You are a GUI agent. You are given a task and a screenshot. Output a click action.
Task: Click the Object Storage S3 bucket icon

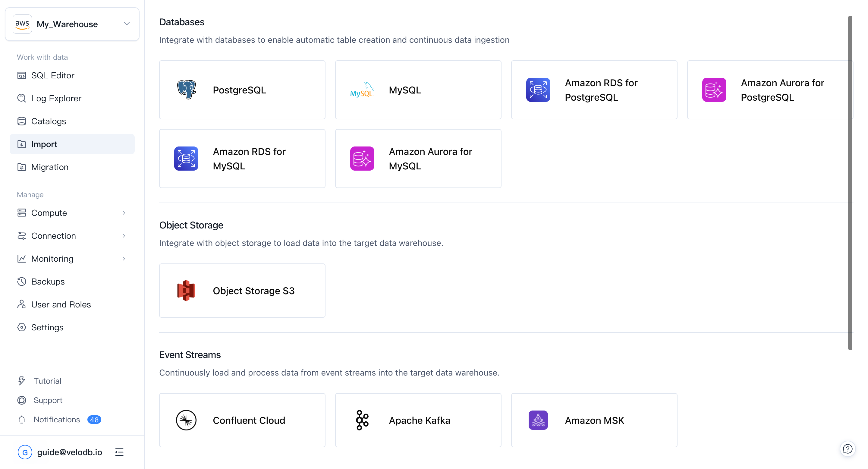pyautogui.click(x=186, y=291)
